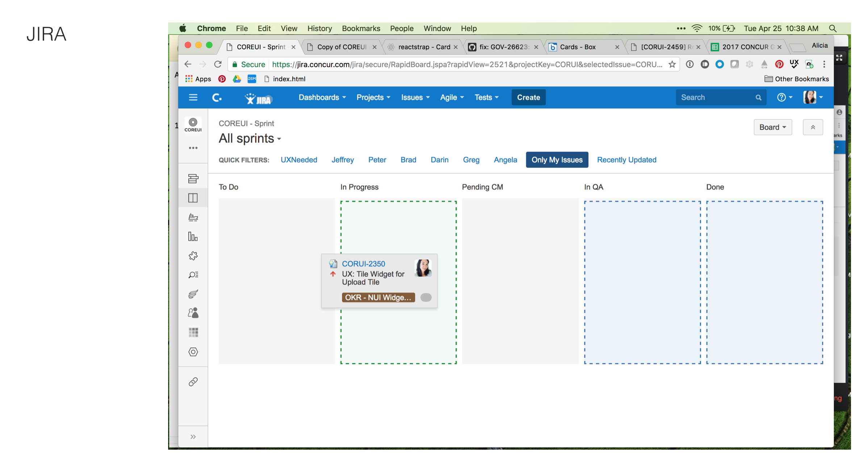
Task: Toggle the Greg quick filter
Action: coord(471,160)
